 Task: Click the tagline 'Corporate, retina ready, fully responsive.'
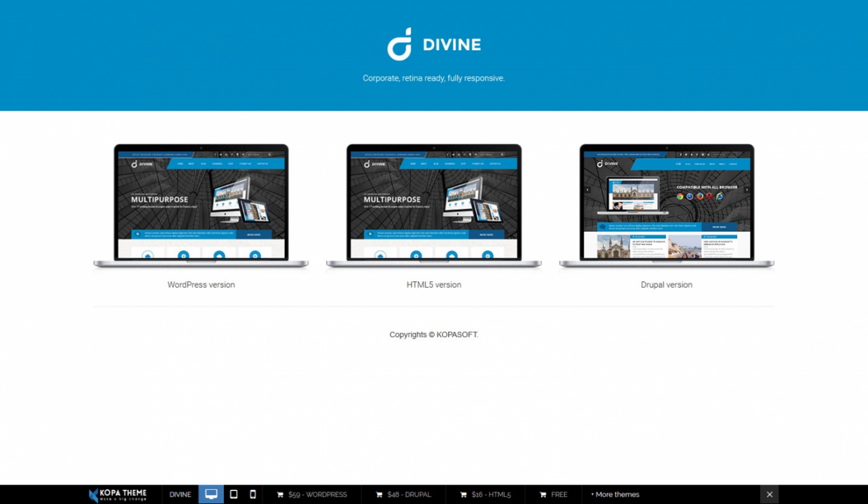click(x=434, y=78)
